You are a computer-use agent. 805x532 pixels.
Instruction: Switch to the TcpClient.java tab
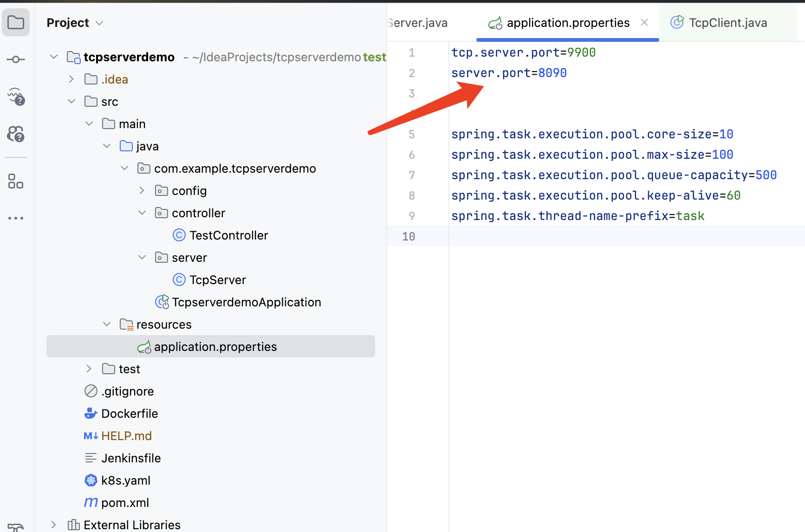click(x=727, y=23)
